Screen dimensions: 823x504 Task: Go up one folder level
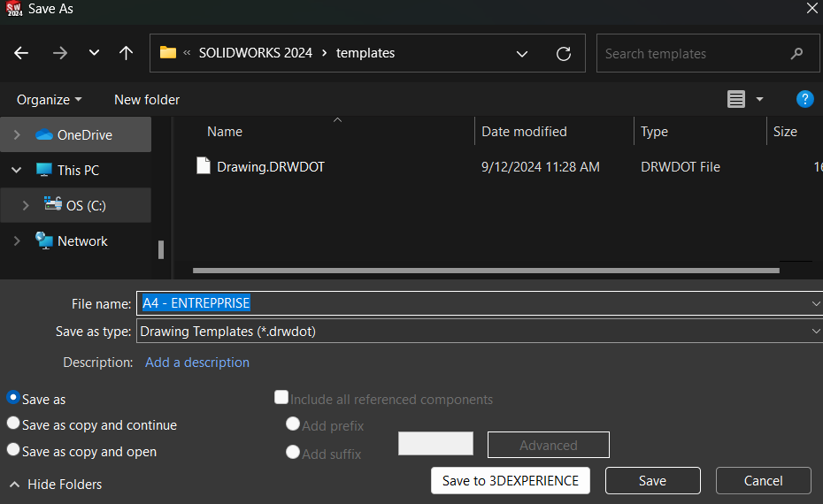[x=126, y=53]
